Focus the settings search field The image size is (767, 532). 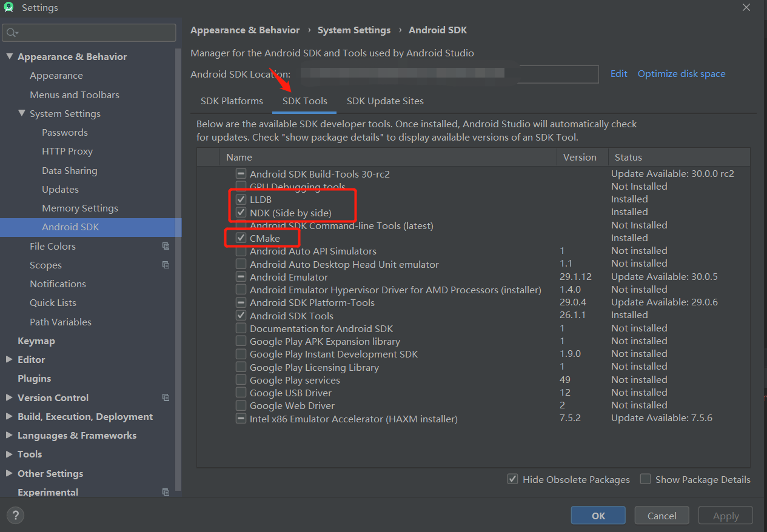(89, 32)
